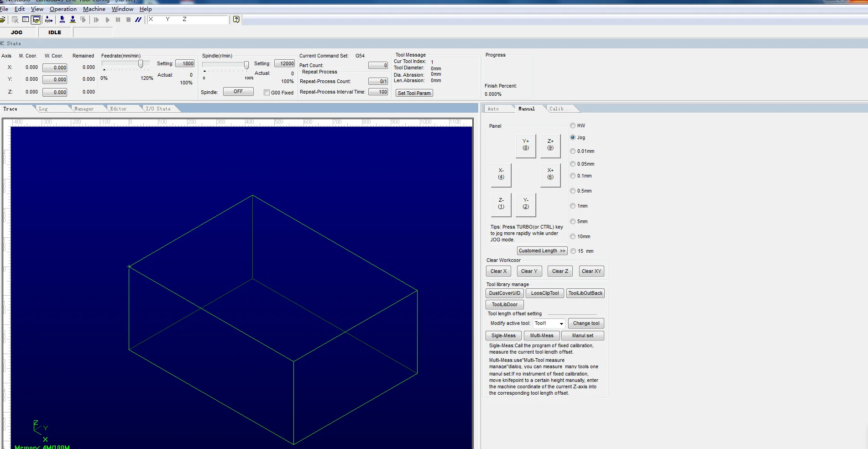Select the 0.1mm step radio button

click(573, 176)
